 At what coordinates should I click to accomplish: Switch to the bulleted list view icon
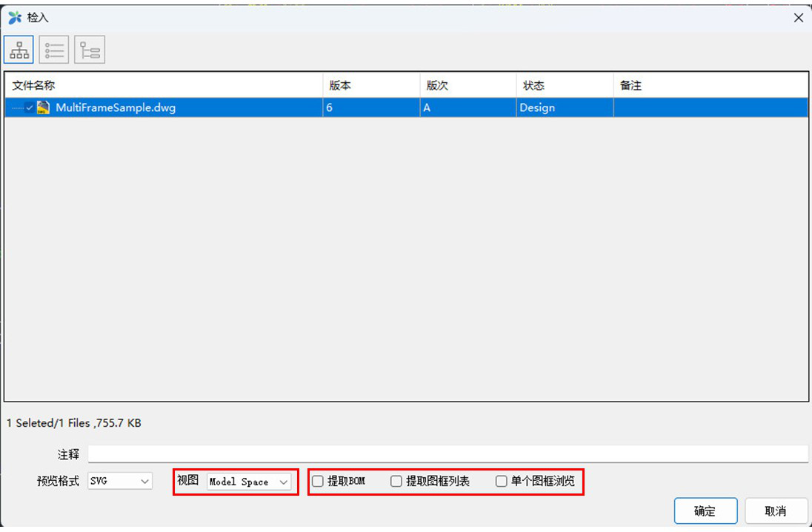[x=54, y=50]
